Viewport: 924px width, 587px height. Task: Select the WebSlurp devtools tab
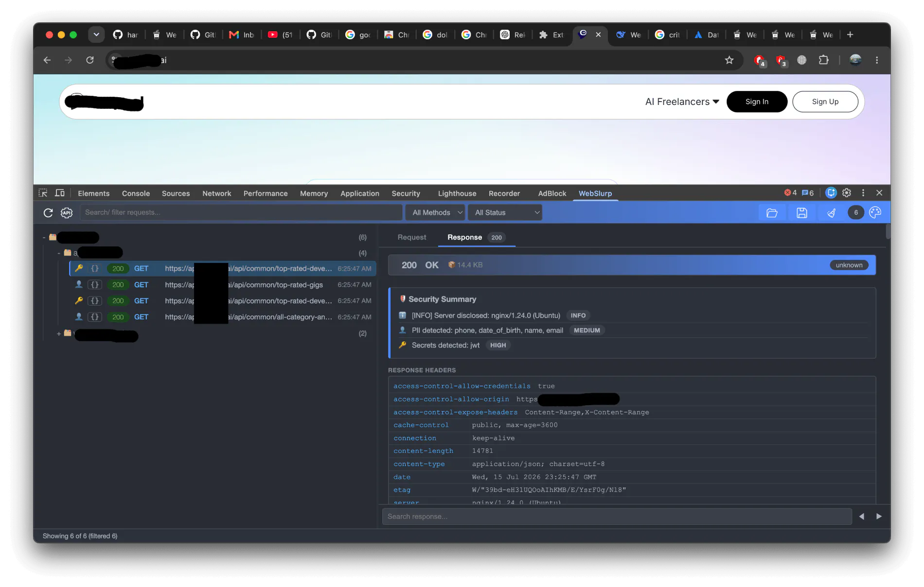pyautogui.click(x=595, y=193)
